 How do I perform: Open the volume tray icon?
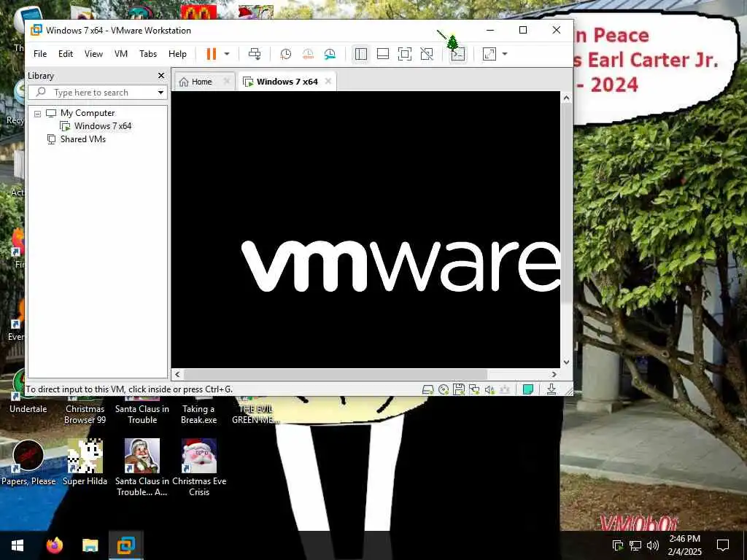click(653, 545)
